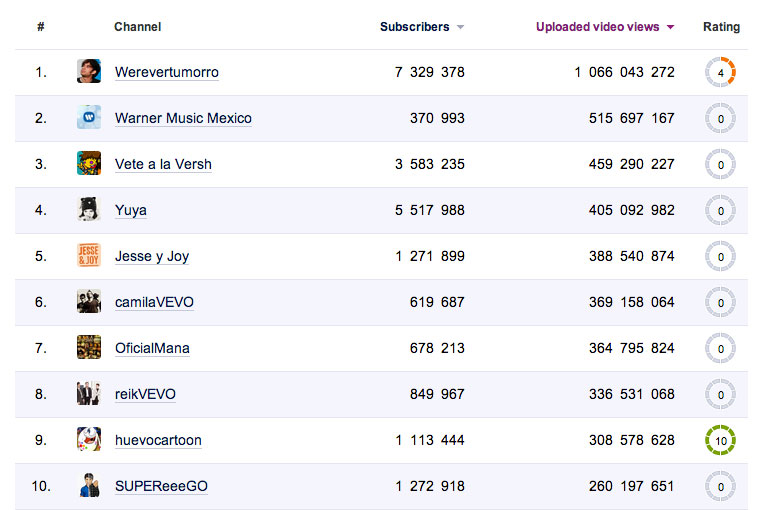Toggle Uploaded video views sort arrow
Screen dimensions: 766x510
point(670,28)
